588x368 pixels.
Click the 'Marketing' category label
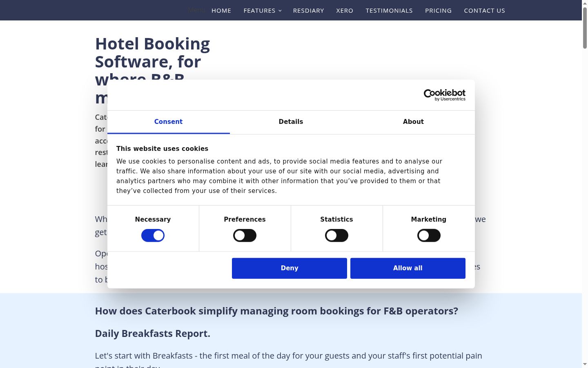(429, 220)
